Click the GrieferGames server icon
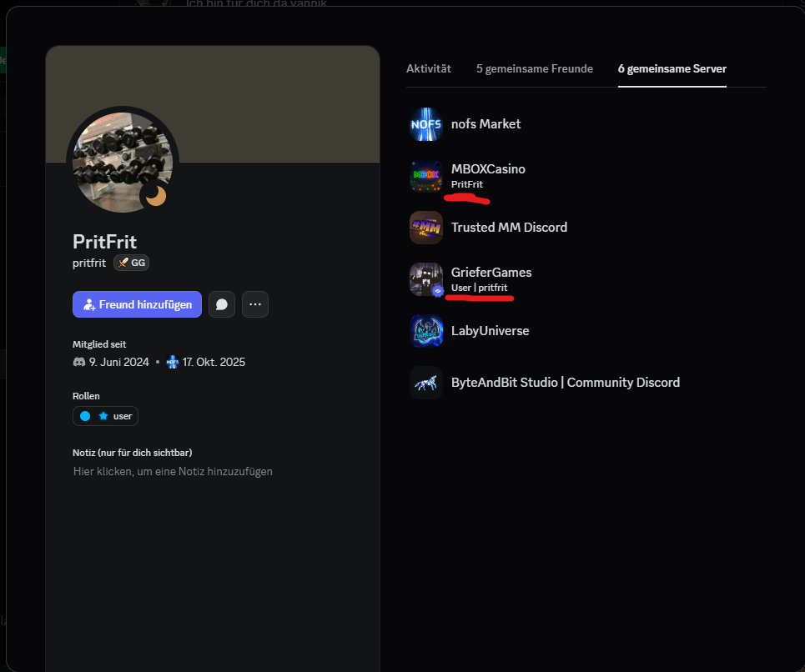Viewport: 805px width, 672px height. click(426, 279)
